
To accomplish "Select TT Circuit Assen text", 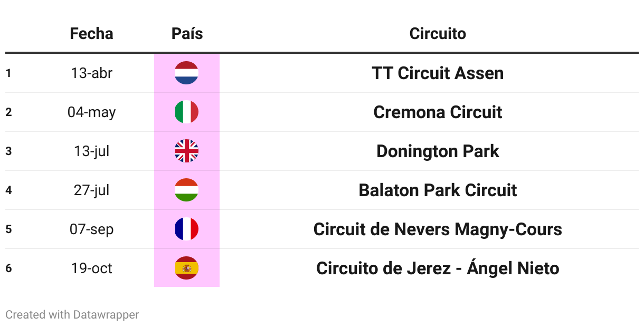I will click(x=438, y=73).
